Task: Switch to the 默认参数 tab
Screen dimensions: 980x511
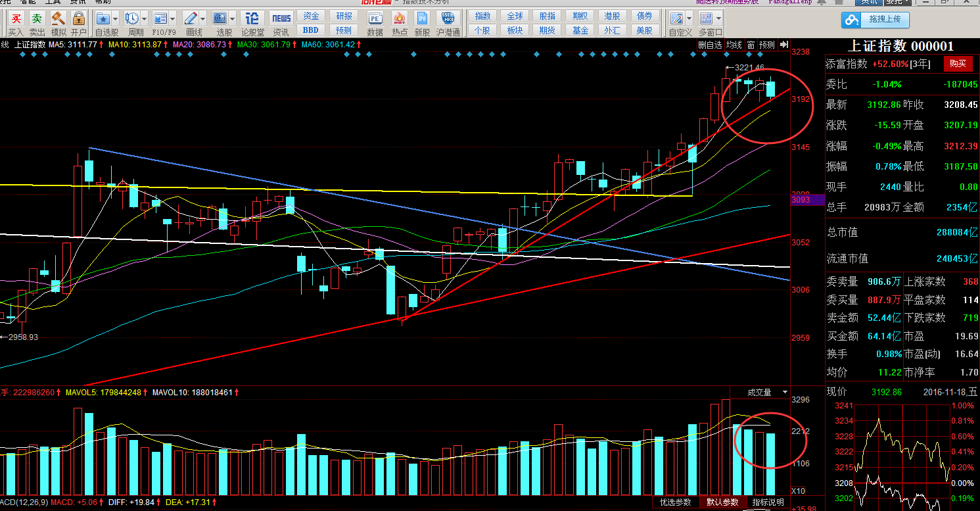Action: pyautogui.click(x=722, y=502)
